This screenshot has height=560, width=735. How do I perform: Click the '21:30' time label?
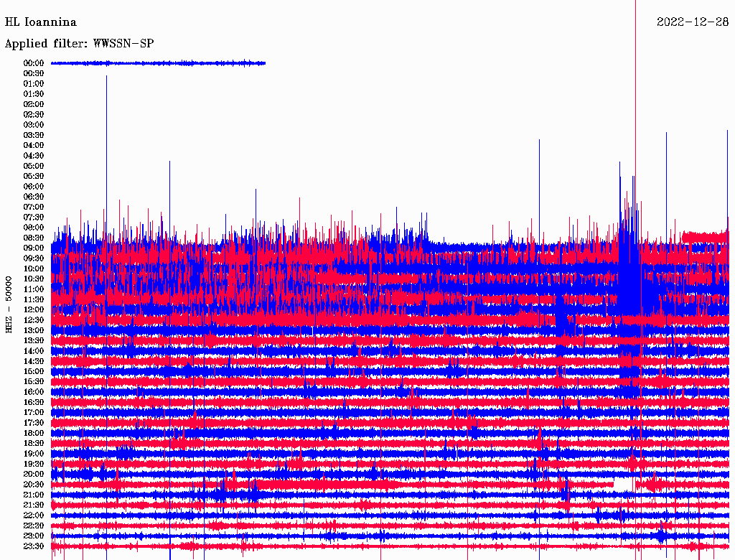34,505
